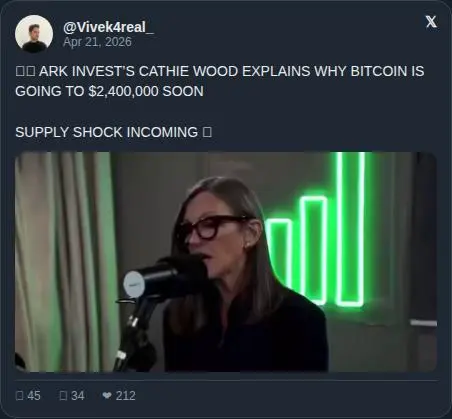Click the tallest green neon bar in the video
Screen dimensions: 452x419
[350, 229]
